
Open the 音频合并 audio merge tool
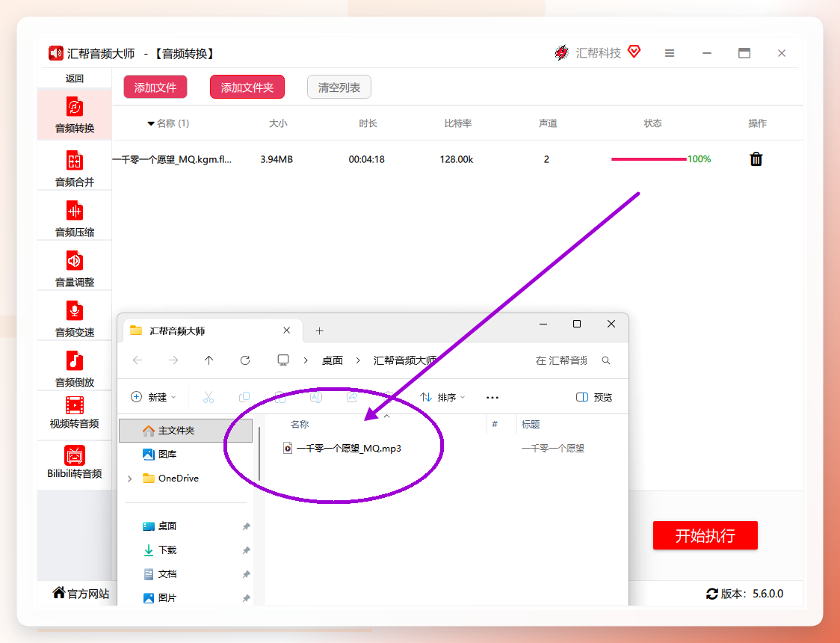pos(75,169)
